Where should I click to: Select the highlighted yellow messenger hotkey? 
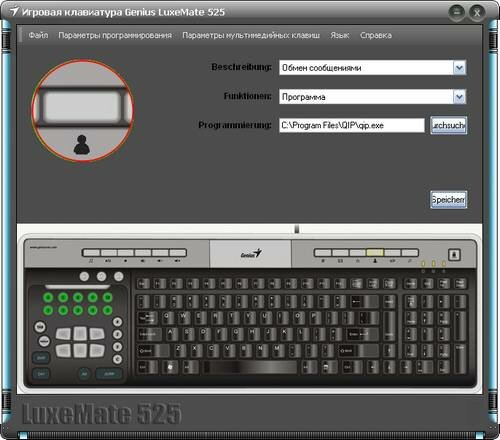(375, 253)
